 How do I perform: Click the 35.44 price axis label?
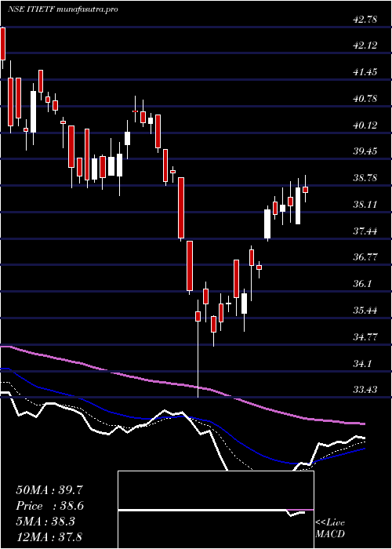click(365, 311)
